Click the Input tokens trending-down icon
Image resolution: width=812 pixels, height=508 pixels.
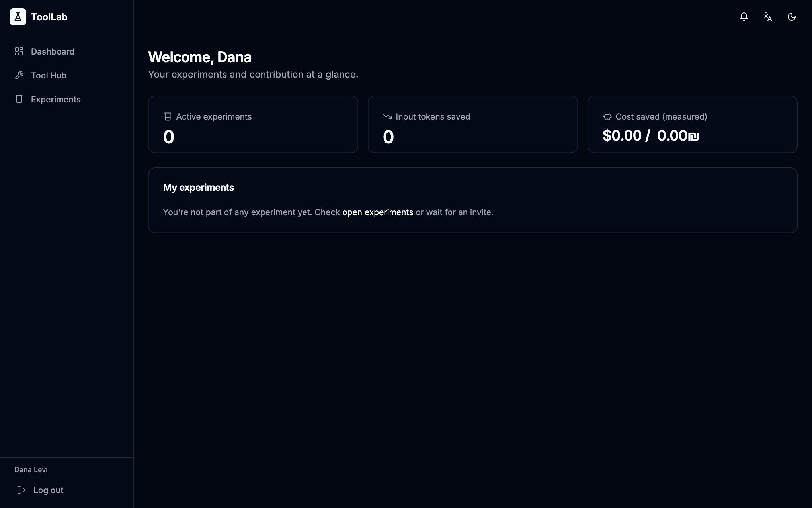tap(387, 117)
